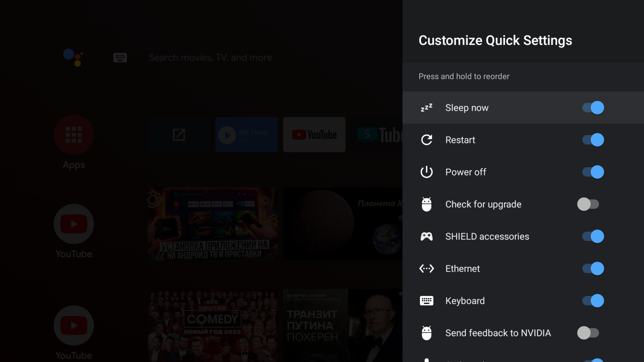Enable Send feedback to NVIDIA switch

588,333
